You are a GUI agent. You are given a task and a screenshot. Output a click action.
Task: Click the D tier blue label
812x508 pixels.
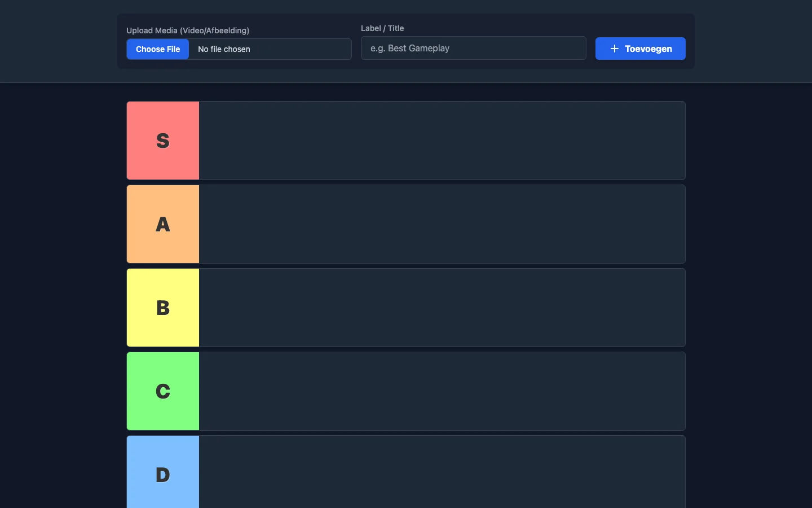coord(163,472)
